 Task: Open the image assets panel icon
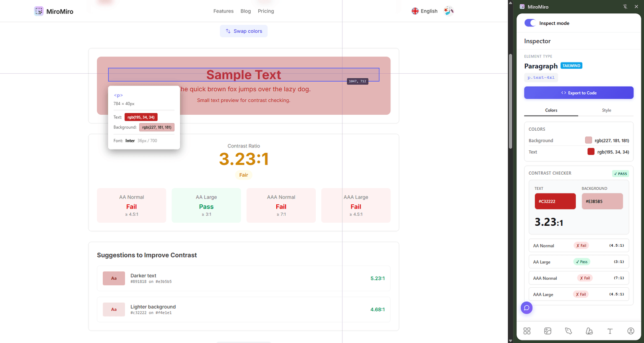tap(548, 331)
